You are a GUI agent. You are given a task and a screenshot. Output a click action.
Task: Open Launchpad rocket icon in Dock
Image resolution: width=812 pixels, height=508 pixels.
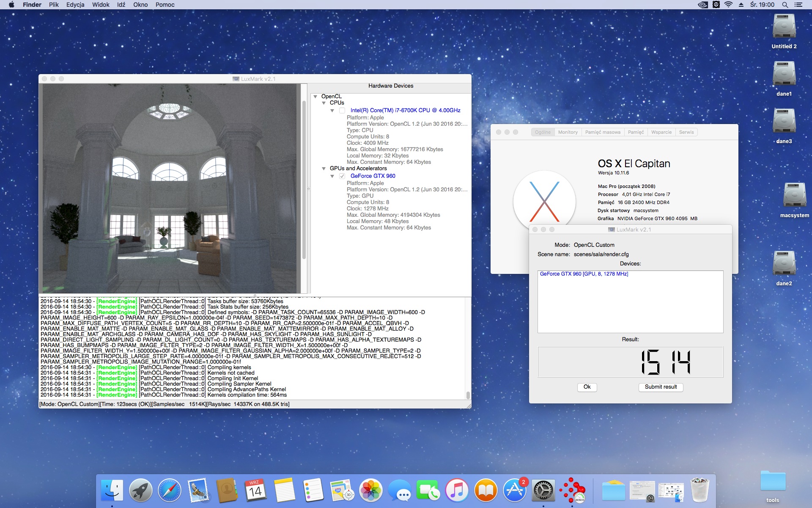(141, 491)
